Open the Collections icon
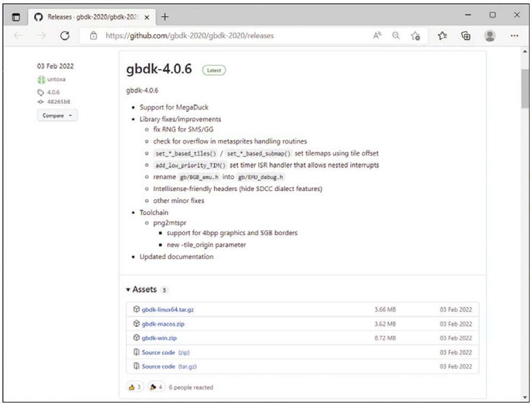 [466, 36]
